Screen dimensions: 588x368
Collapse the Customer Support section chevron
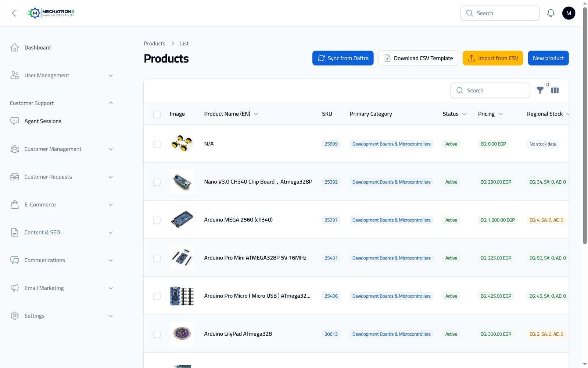(x=111, y=103)
